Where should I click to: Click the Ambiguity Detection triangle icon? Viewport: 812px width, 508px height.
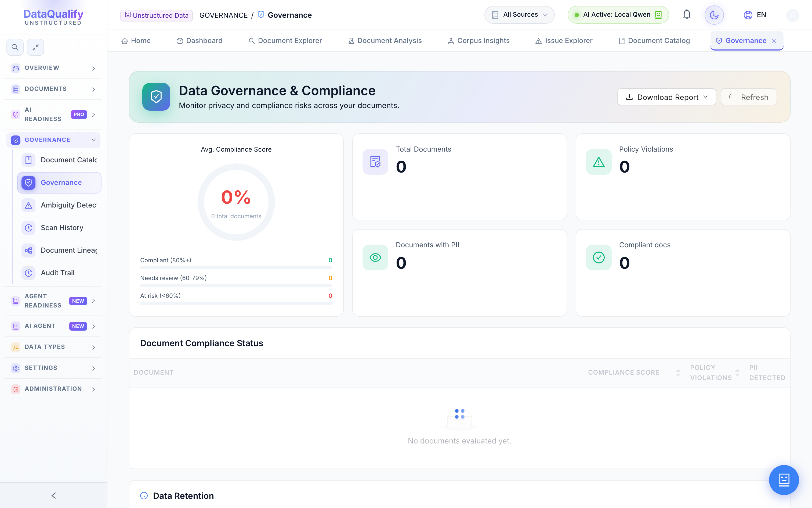[x=28, y=205]
